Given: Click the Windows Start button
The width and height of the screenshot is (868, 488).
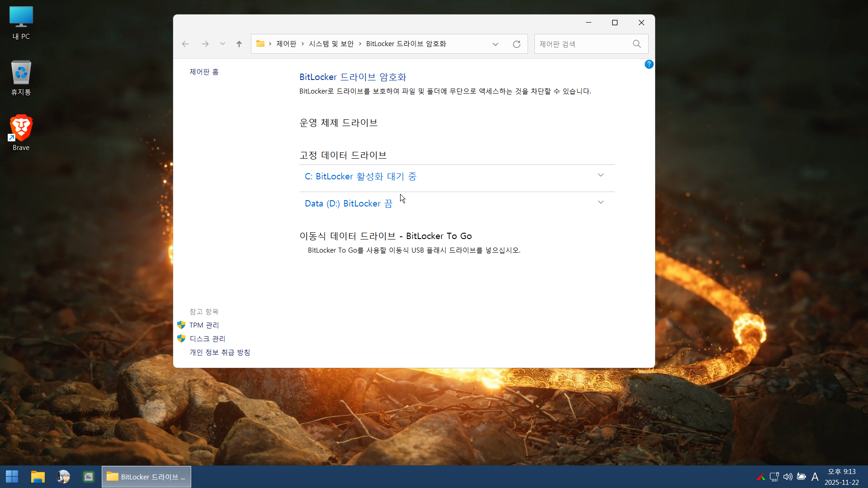Looking at the screenshot, I should click(x=12, y=477).
